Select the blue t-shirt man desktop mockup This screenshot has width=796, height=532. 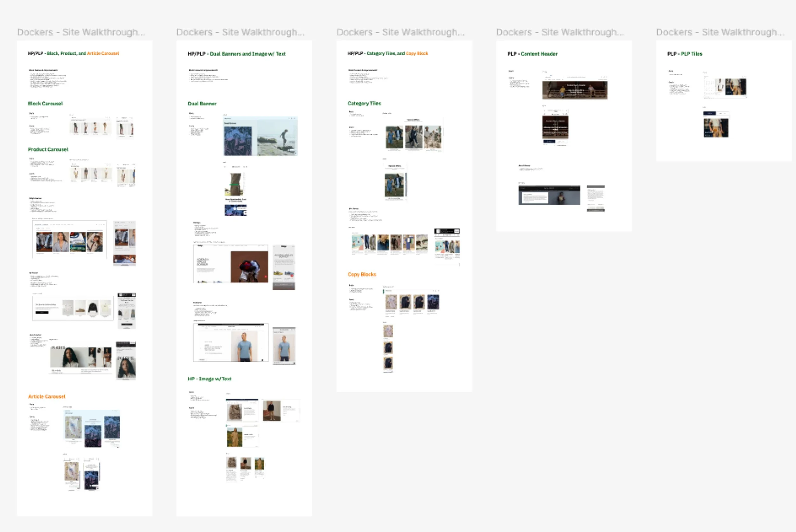click(x=231, y=342)
